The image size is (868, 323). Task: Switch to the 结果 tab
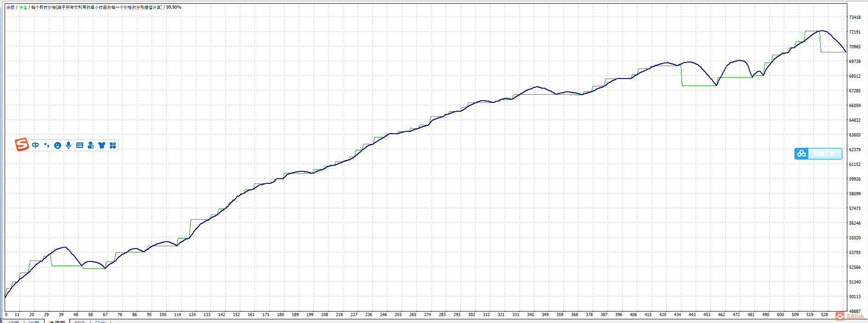pyautogui.click(x=34, y=322)
